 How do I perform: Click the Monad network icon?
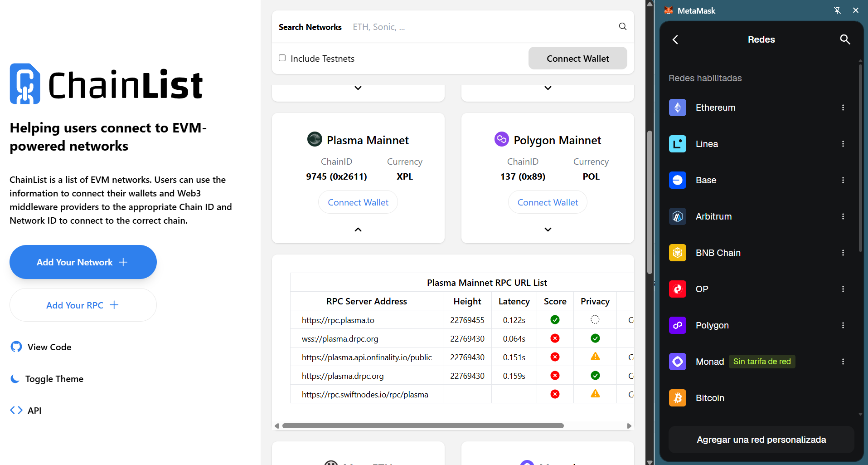[x=678, y=362]
